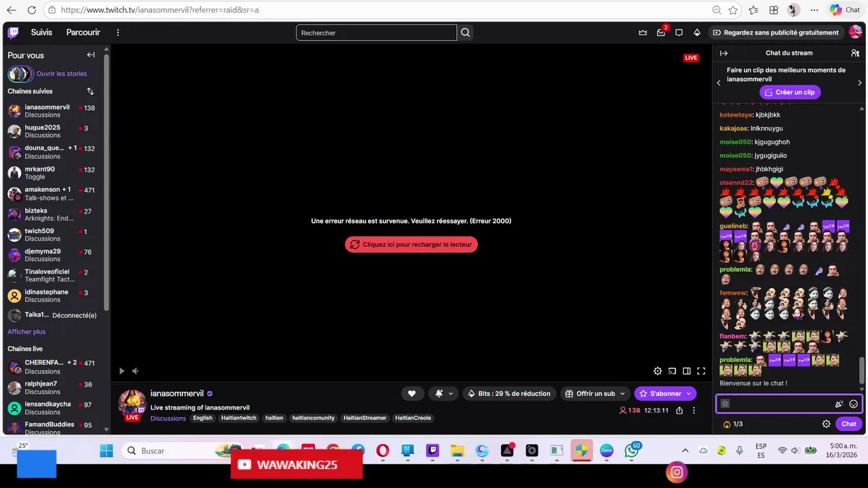Screen dimensions: 868x488
Task: Go to next chat highlight card arrow
Action: pyautogui.click(x=860, y=83)
